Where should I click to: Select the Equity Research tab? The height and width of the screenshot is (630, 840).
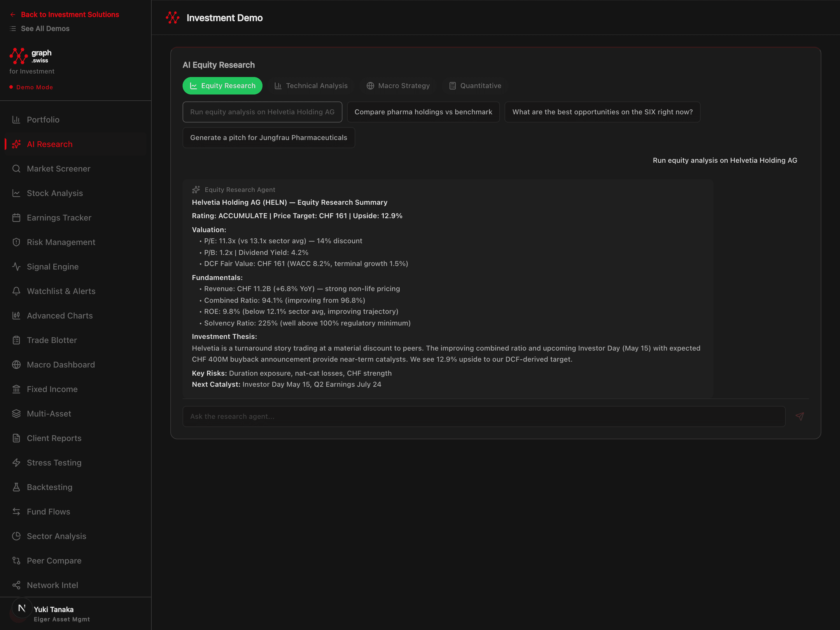[223, 86]
